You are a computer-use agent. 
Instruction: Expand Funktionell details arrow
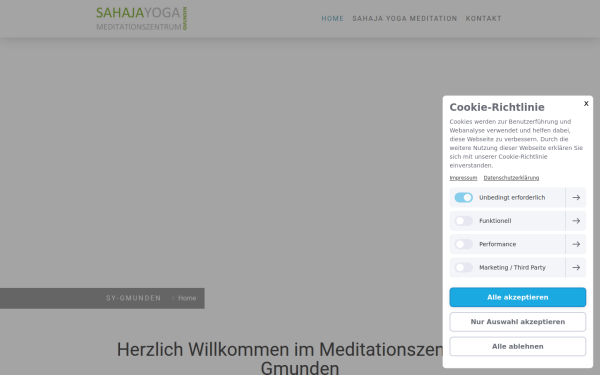point(576,221)
